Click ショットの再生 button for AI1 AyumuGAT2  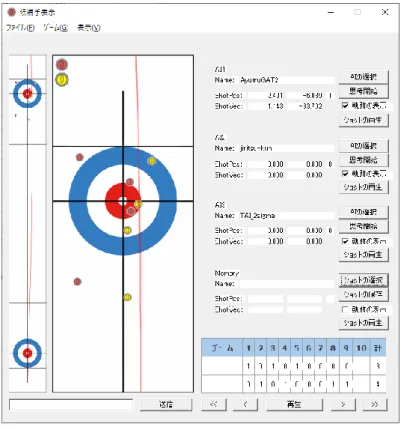tap(364, 120)
